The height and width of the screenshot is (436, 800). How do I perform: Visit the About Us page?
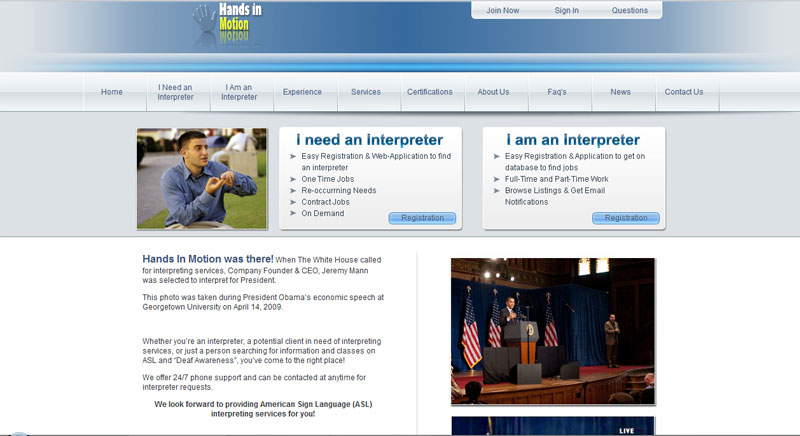tap(493, 92)
